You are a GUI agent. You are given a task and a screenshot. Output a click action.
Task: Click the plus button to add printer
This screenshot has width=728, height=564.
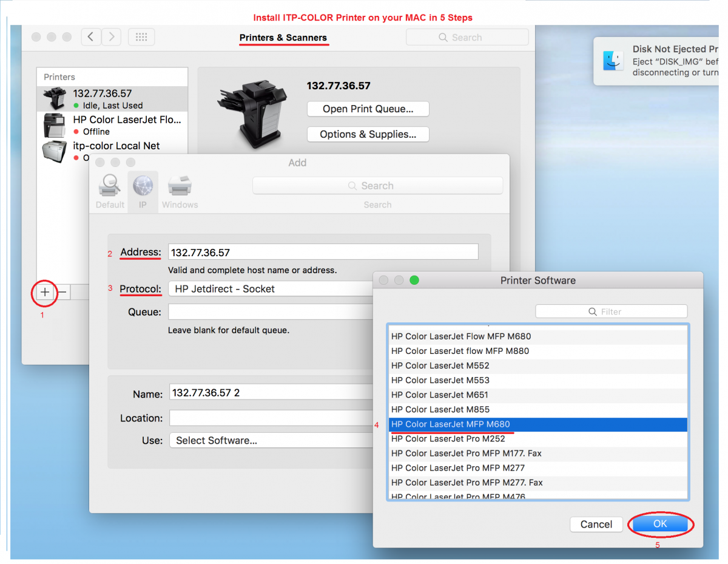click(45, 293)
